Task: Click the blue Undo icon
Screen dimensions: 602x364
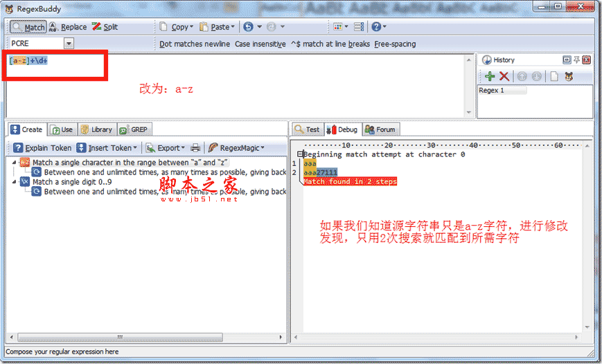Action: pos(249,27)
